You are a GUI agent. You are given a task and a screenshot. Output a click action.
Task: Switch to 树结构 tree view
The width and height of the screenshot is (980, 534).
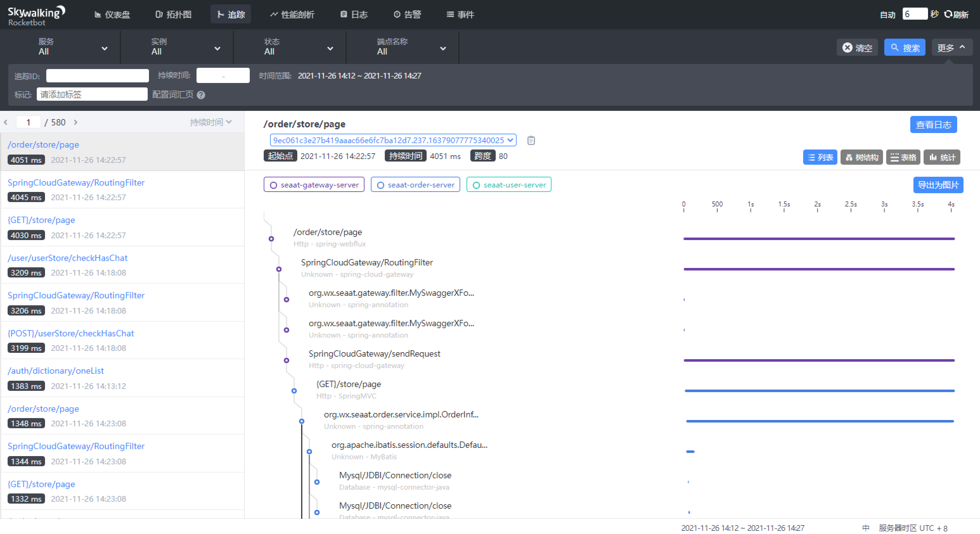point(862,157)
